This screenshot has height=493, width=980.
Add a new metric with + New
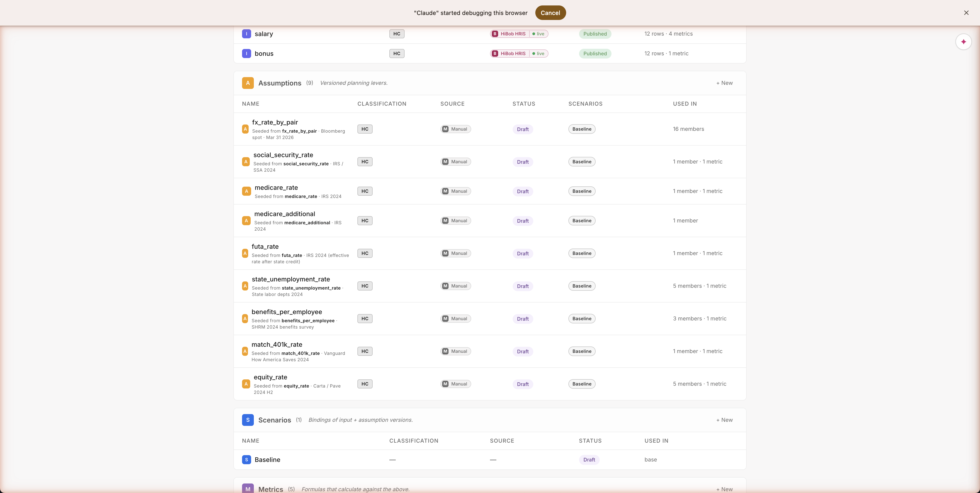724,489
